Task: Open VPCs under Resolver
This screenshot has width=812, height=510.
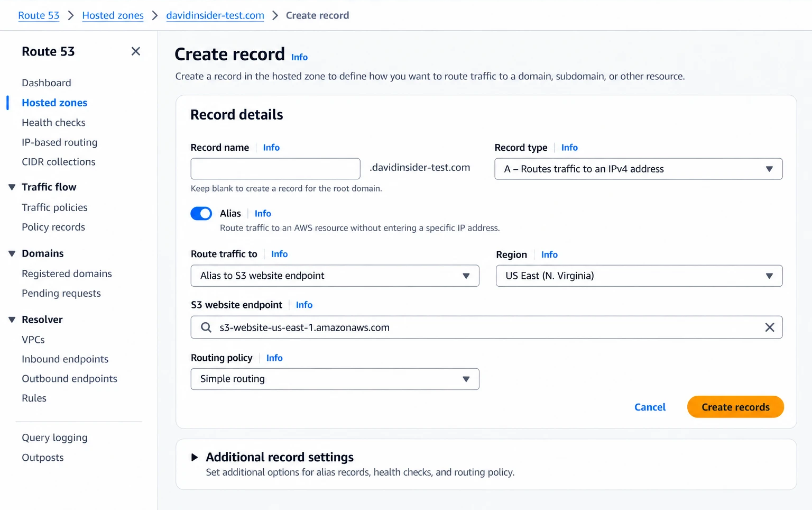Action: (33, 340)
